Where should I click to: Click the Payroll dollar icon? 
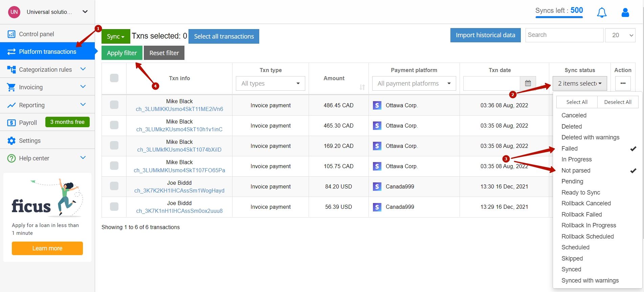12,123
